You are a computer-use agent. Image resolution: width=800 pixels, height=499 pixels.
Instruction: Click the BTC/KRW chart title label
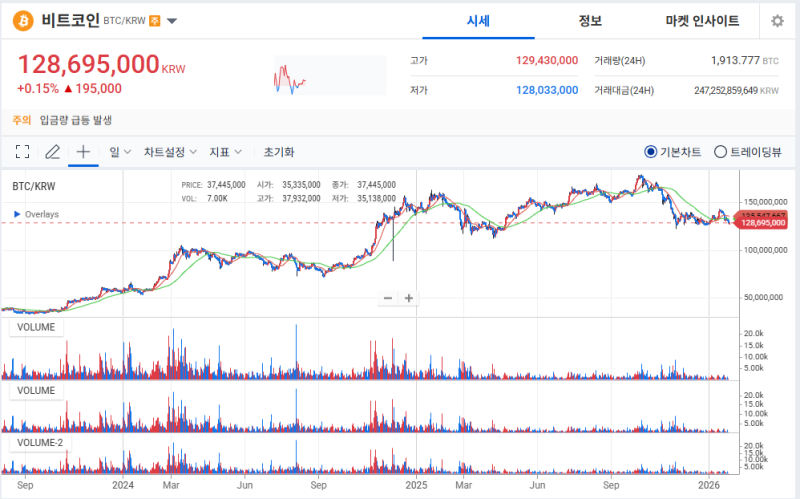34,186
